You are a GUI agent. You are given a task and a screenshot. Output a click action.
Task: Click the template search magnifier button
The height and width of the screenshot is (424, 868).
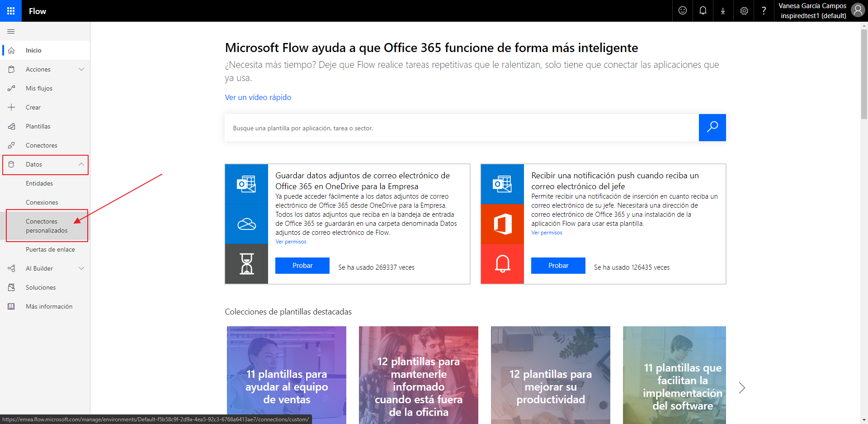(712, 128)
